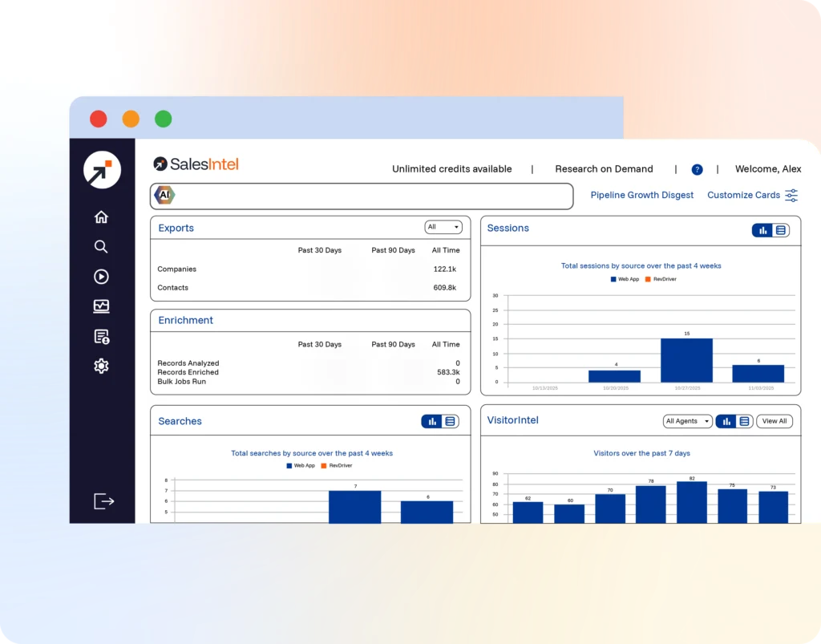
Task: Click the blue help question mark icon
Action: pyautogui.click(x=697, y=170)
